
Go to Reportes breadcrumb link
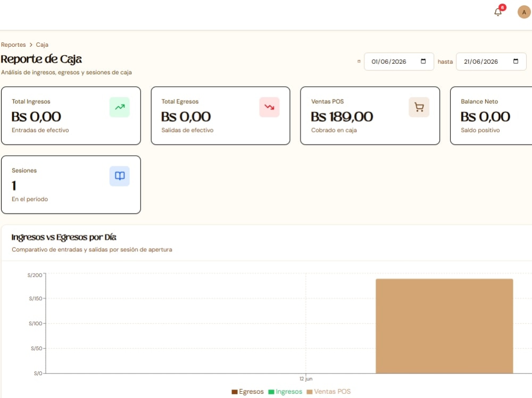[x=13, y=45]
